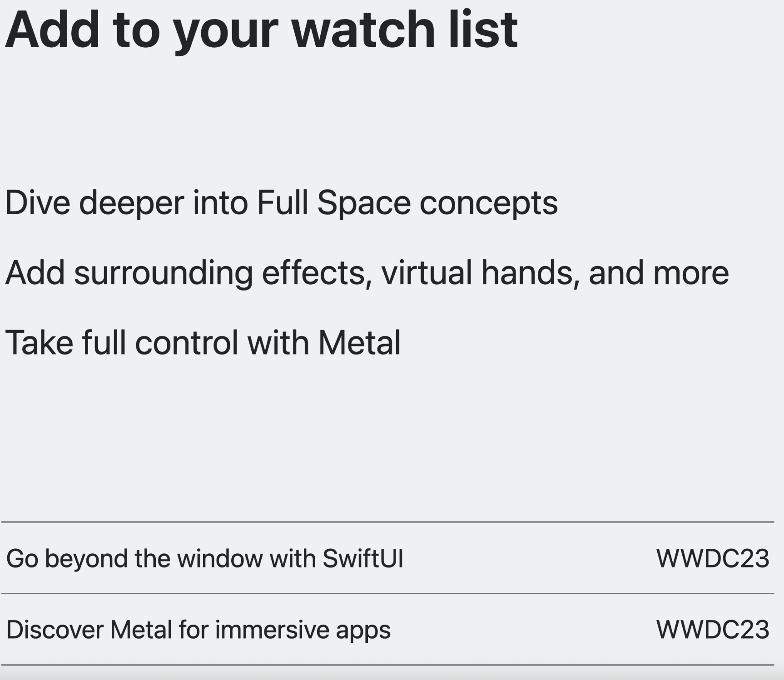
Task: Open the 'Discover Metal for immersive apps' session
Action: (x=387, y=629)
